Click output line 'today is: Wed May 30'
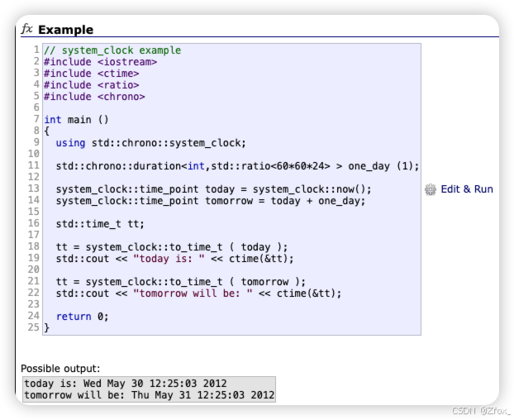The width and height of the screenshot is (514, 420). click(x=126, y=384)
